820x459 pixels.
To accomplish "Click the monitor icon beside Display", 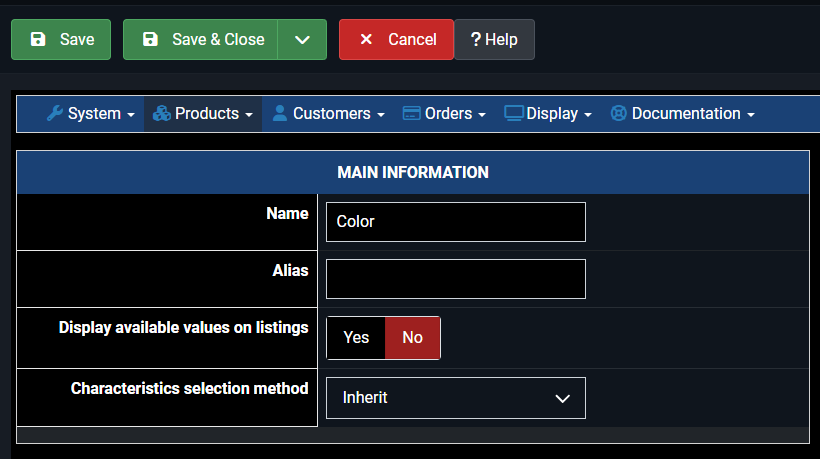I will (x=513, y=114).
